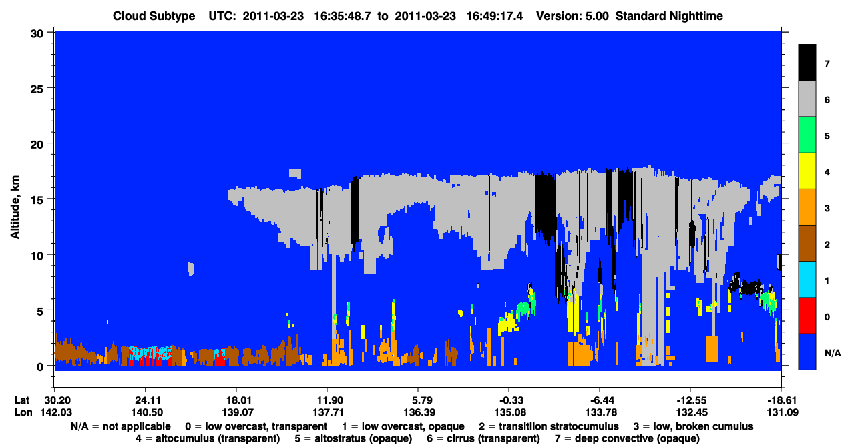Click the yellow legend swatch for subtype 4

click(x=807, y=171)
